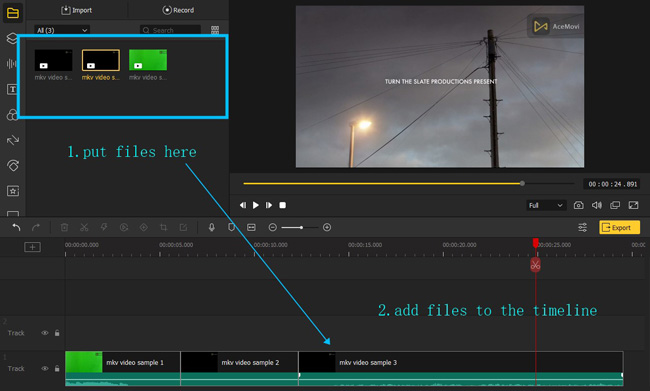Zoom in the timeline with plus
650x391 pixels.
[327, 227]
